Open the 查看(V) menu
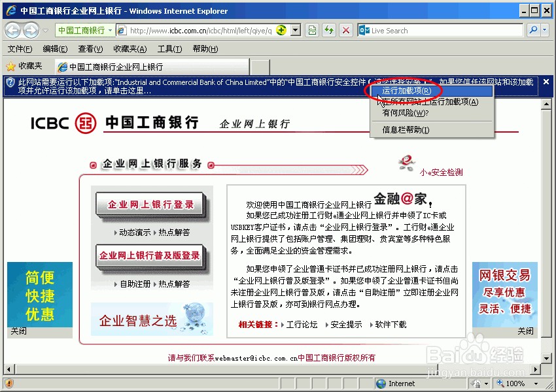The image size is (556, 392). 90,49
